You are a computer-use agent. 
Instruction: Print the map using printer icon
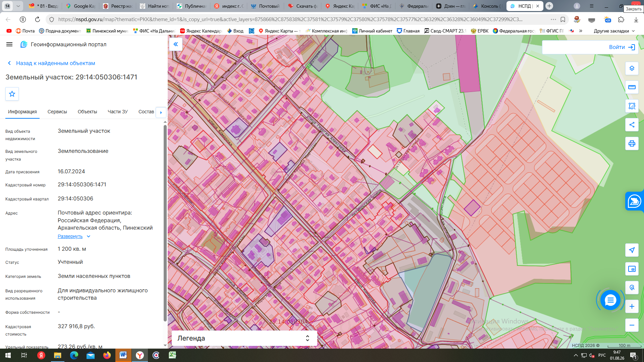click(x=632, y=143)
